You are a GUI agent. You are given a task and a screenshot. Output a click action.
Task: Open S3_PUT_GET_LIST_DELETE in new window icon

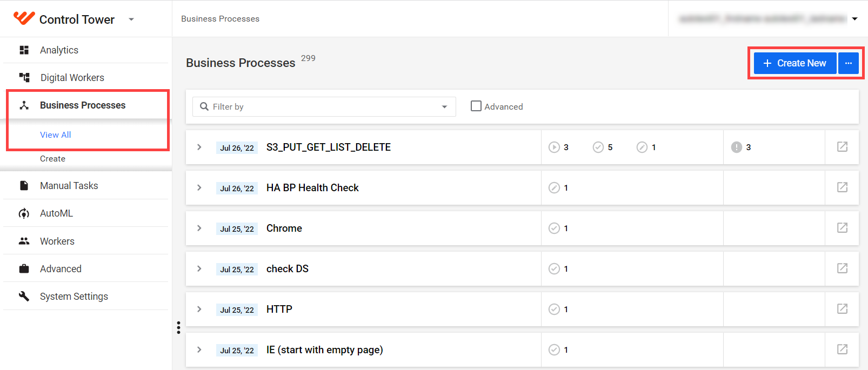click(x=842, y=147)
